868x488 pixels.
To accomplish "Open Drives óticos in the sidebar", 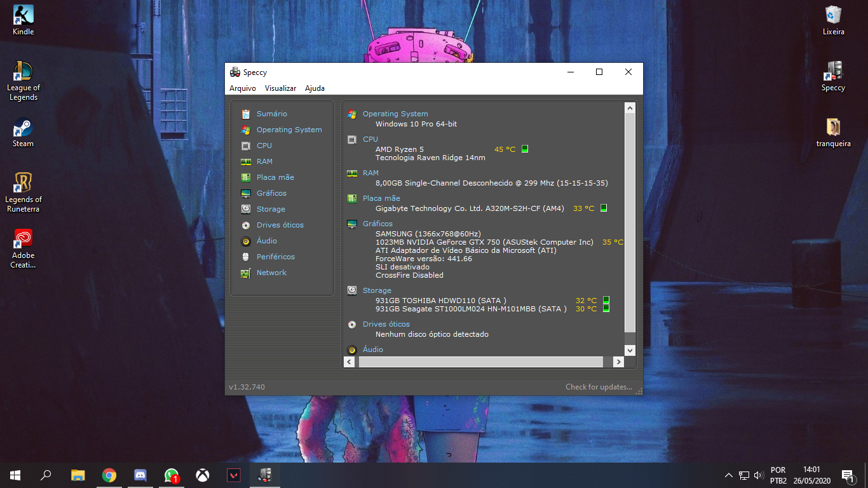I will click(x=280, y=225).
